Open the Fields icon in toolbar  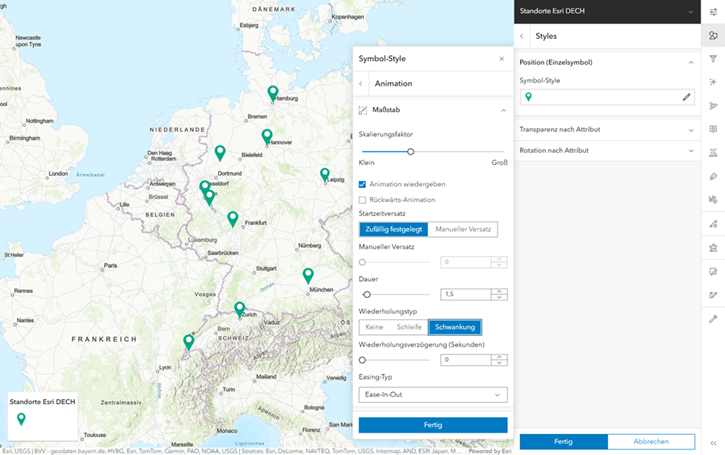(713, 153)
